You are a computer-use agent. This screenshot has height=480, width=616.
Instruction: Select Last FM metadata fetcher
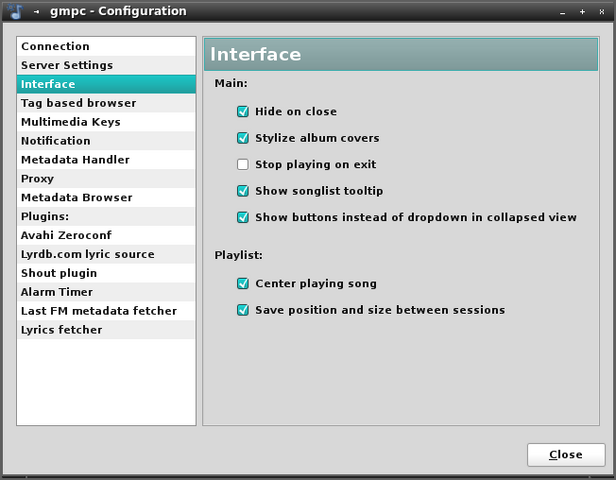106,311
